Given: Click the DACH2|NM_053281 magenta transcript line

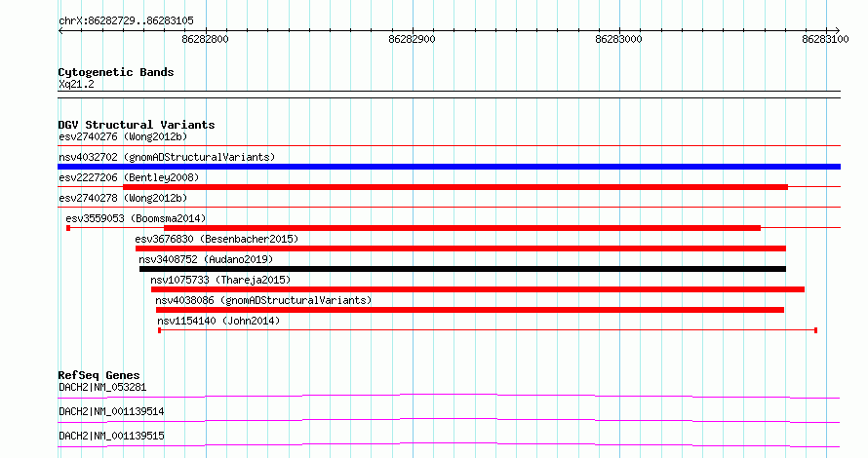Looking at the screenshot, I should point(449,396).
